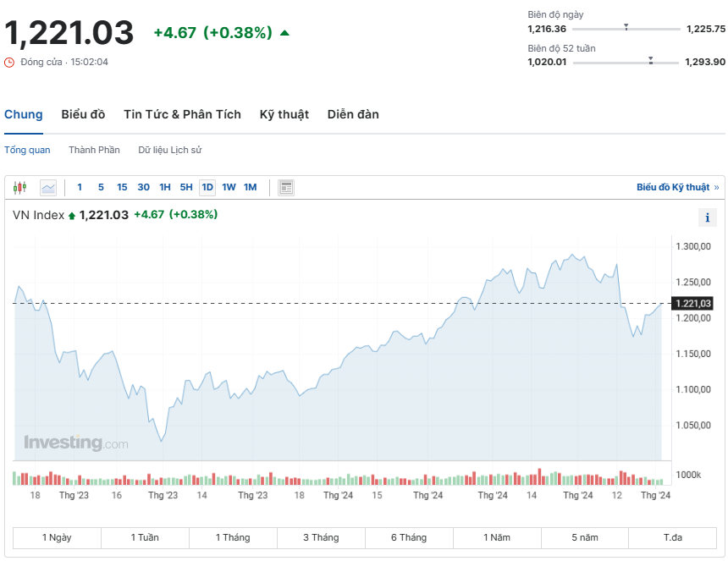Switch to candlestick chart type icon
The height and width of the screenshot is (561, 728).
19,187
